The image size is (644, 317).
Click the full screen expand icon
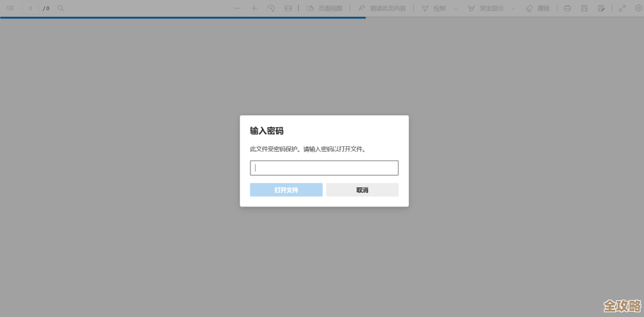click(622, 8)
